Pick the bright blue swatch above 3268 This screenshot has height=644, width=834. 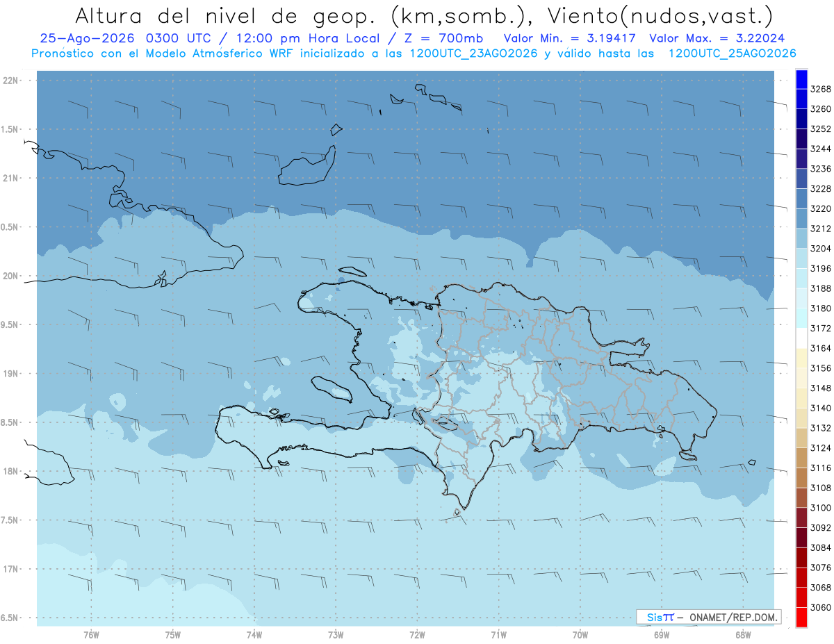(801, 79)
